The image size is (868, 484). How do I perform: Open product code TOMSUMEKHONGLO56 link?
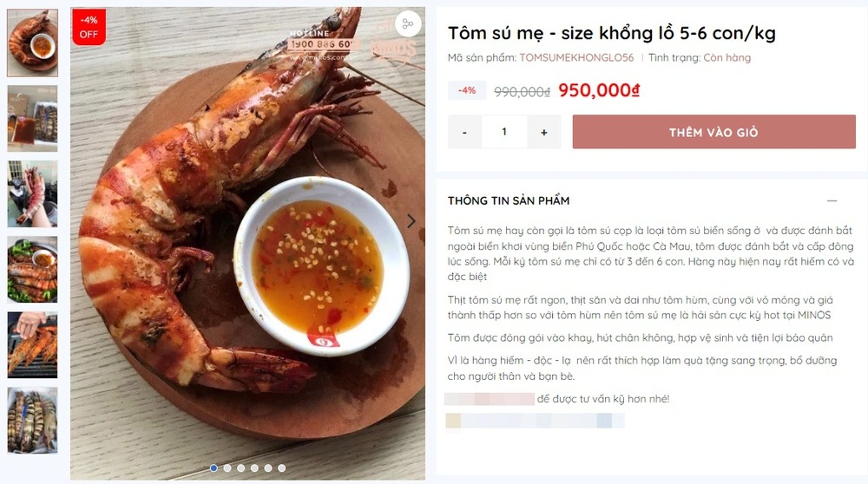tap(576, 58)
